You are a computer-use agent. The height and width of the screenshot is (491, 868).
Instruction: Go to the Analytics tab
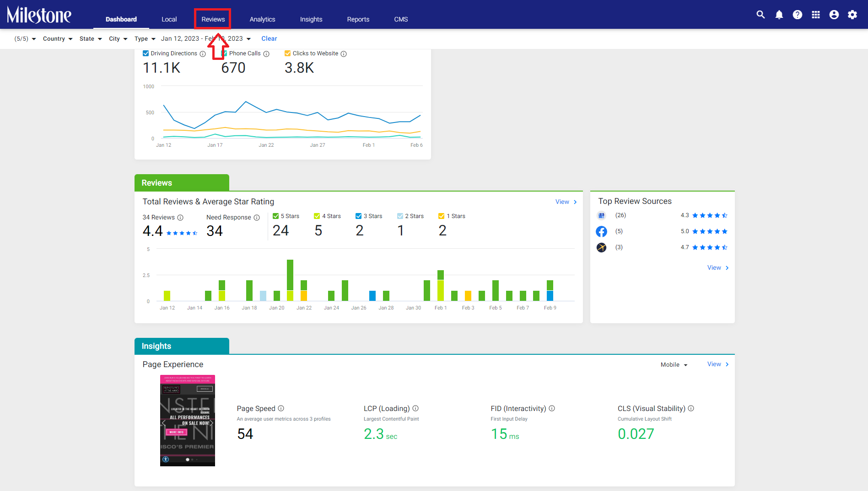tap(262, 19)
